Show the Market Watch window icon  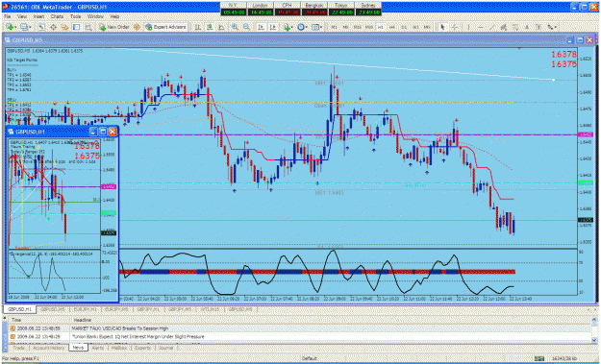pos(41,27)
